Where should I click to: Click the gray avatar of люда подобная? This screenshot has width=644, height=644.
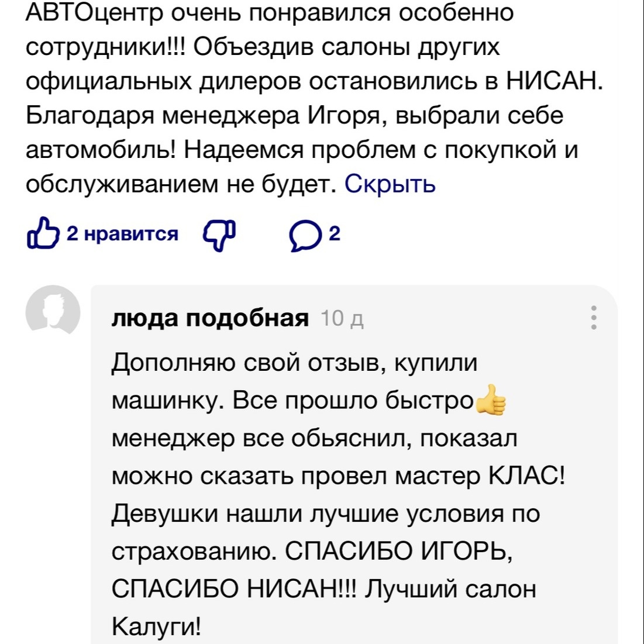coord(53,310)
